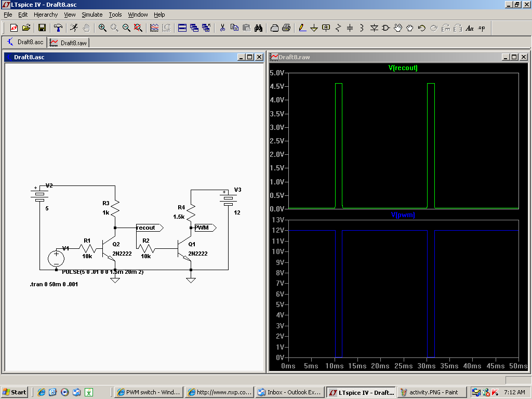Screen dimensions: 532x399
Task: Click the Rotate component icon
Action: [x=446, y=28]
